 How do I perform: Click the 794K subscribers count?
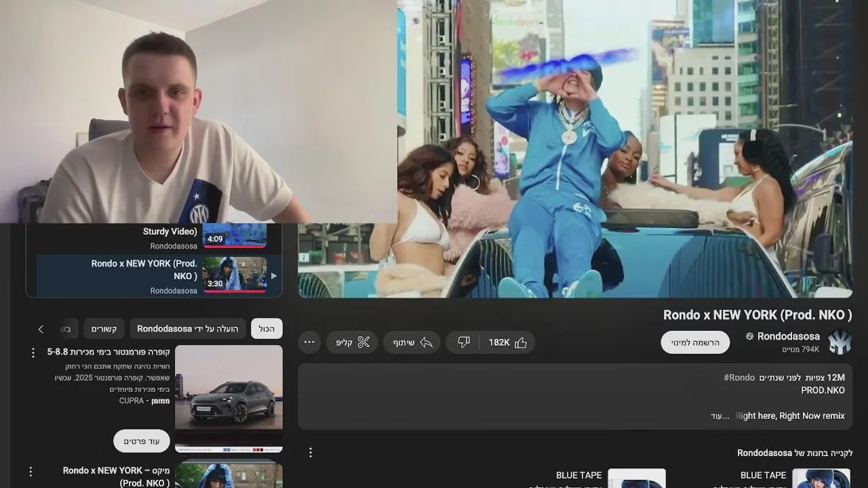[x=801, y=350]
